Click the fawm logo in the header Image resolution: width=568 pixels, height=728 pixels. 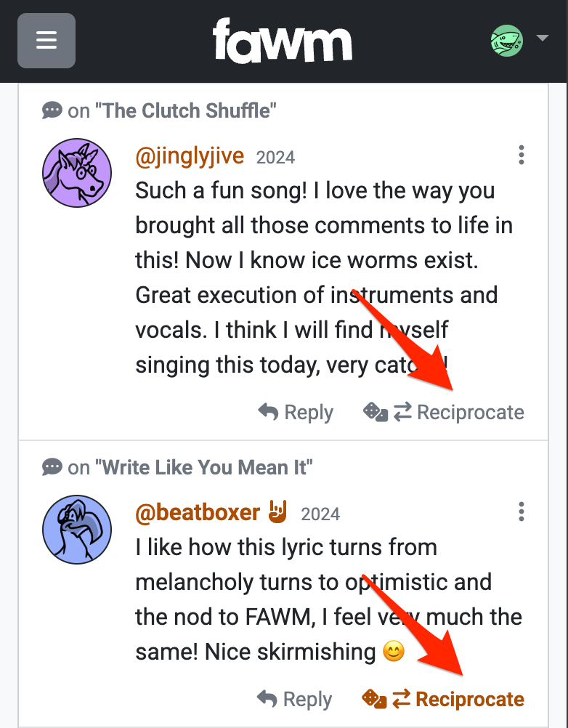pyautogui.click(x=282, y=41)
